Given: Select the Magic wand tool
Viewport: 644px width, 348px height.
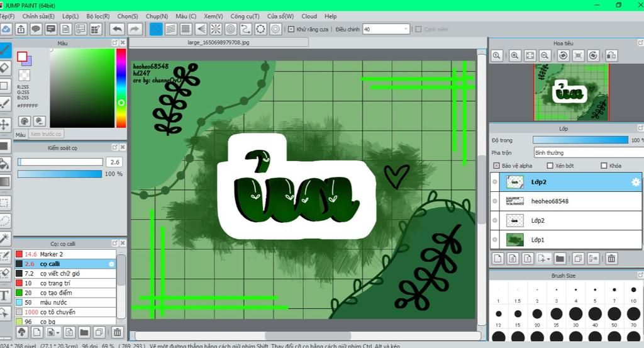Looking at the screenshot, I should tap(4, 237).
